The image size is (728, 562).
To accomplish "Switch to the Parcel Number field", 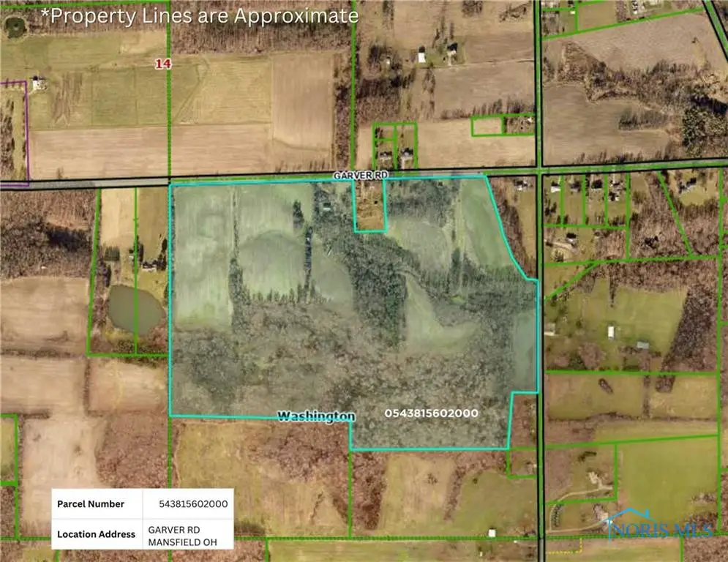I will 90,504.
